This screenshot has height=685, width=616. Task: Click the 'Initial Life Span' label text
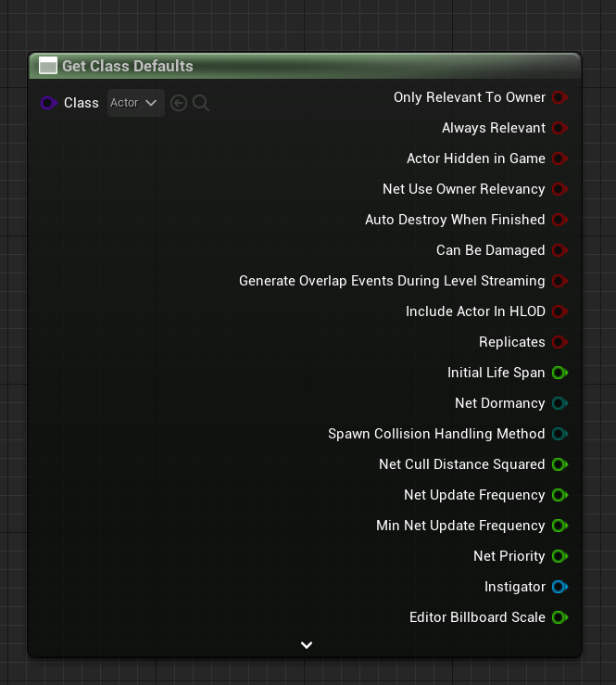pyautogui.click(x=496, y=373)
